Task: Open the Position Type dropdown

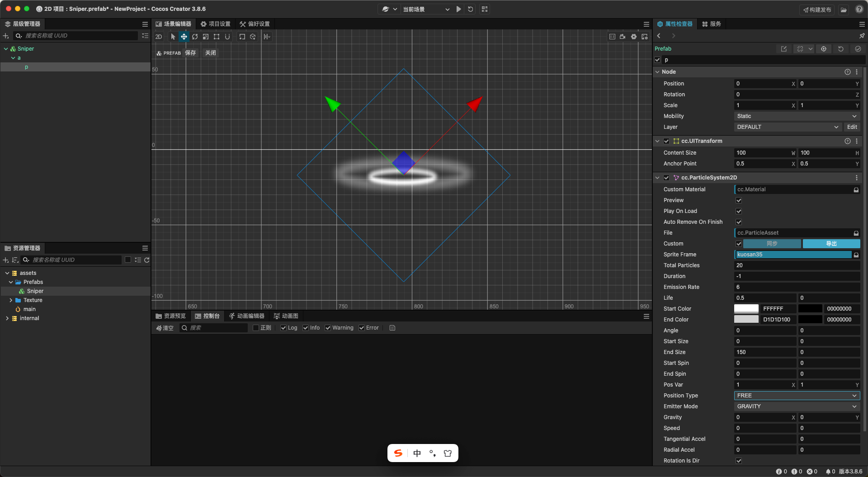Action: [x=797, y=396]
